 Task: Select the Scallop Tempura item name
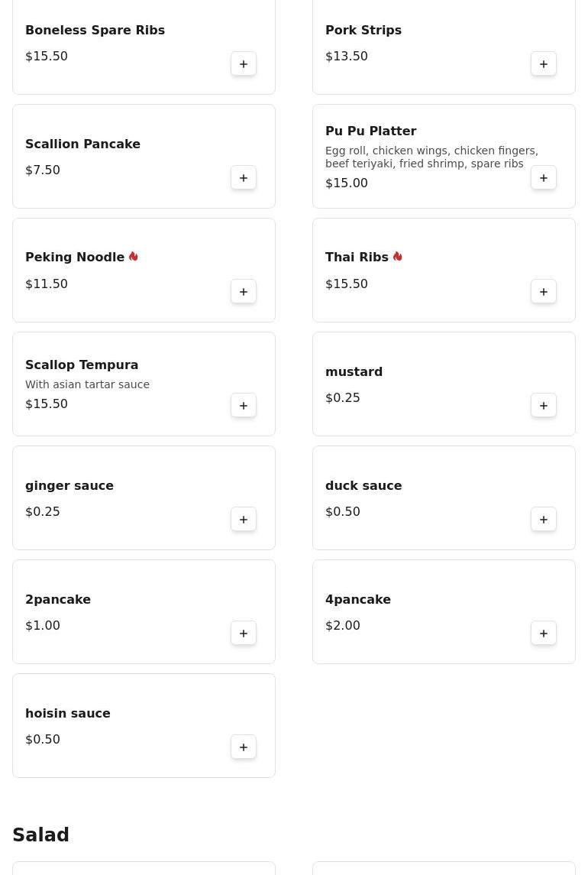(x=82, y=365)
